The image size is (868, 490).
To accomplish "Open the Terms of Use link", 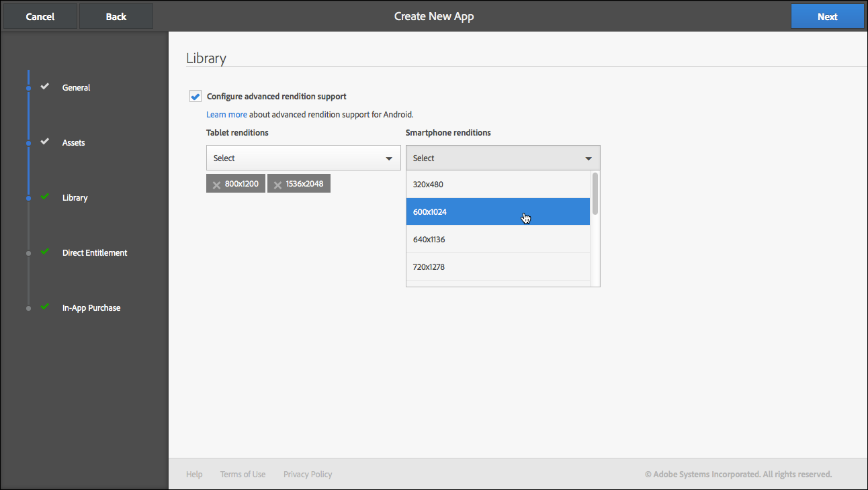I will click(243, 474).
